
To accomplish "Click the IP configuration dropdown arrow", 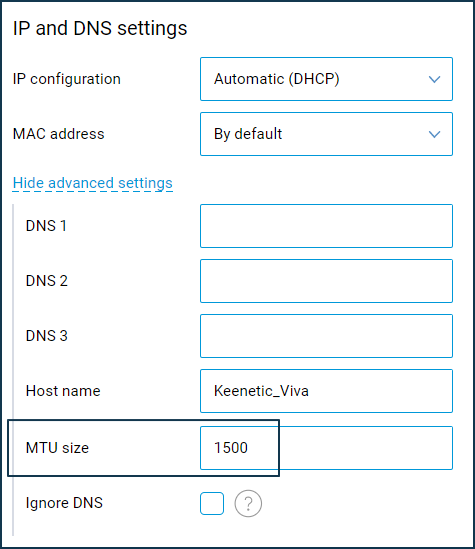I will pyautogui.click(x=434, y=79).
